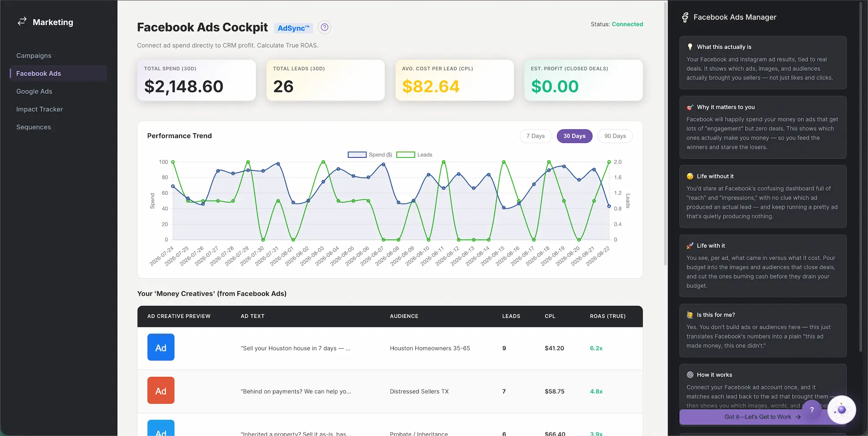Click the Performance Trend heading
Viewport: 868px width, 436px height.
click(x=179, y=136)
